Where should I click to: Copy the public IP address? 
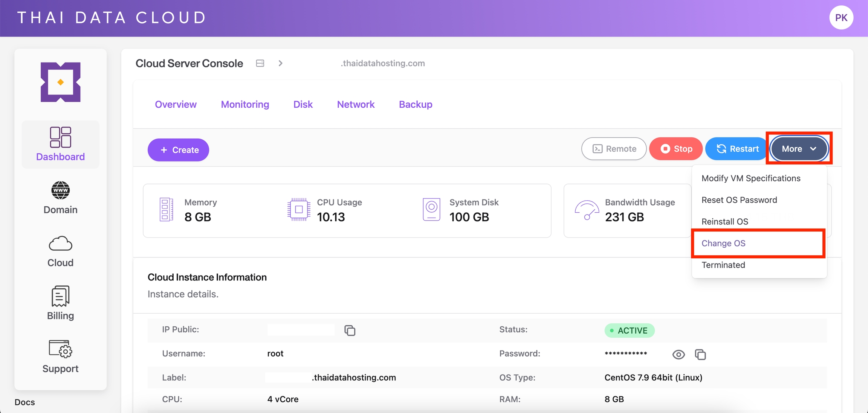(350, 331)
